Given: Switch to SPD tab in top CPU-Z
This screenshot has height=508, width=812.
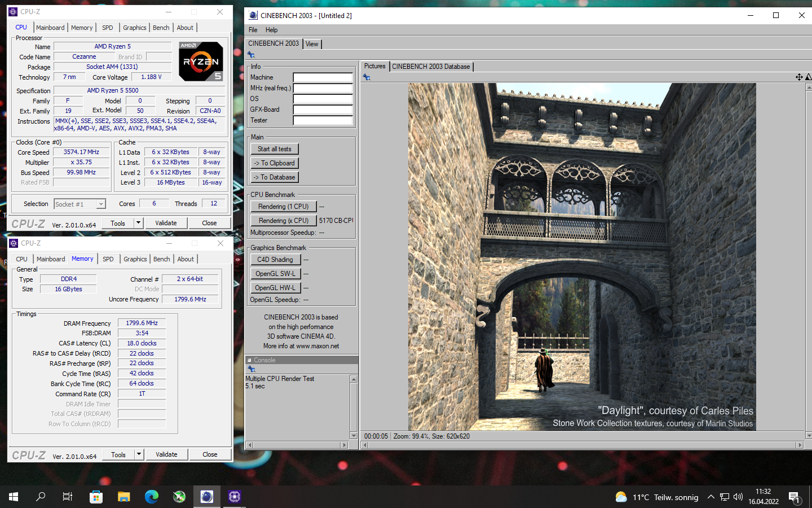Looking at the screenshot, I should point(108,28).
